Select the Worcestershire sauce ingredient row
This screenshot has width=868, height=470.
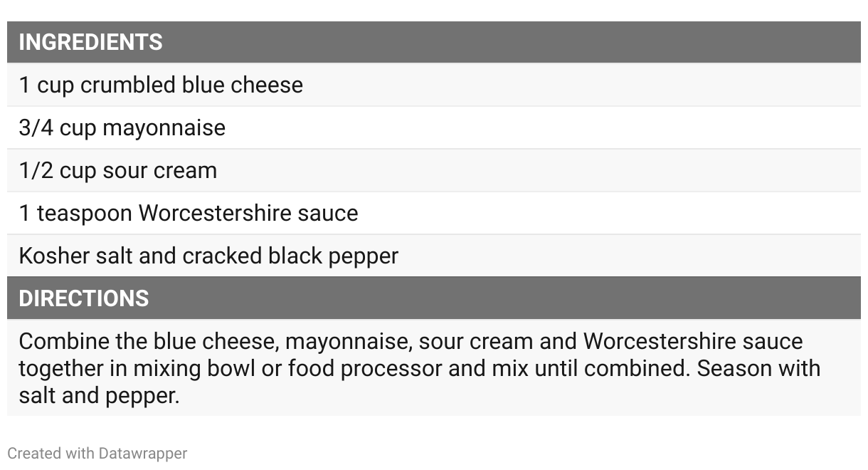434,213
